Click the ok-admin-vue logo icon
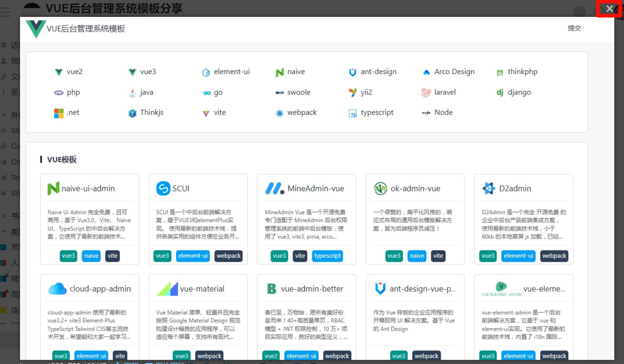This screenshot has height=364, width=624. coord(380,188)
